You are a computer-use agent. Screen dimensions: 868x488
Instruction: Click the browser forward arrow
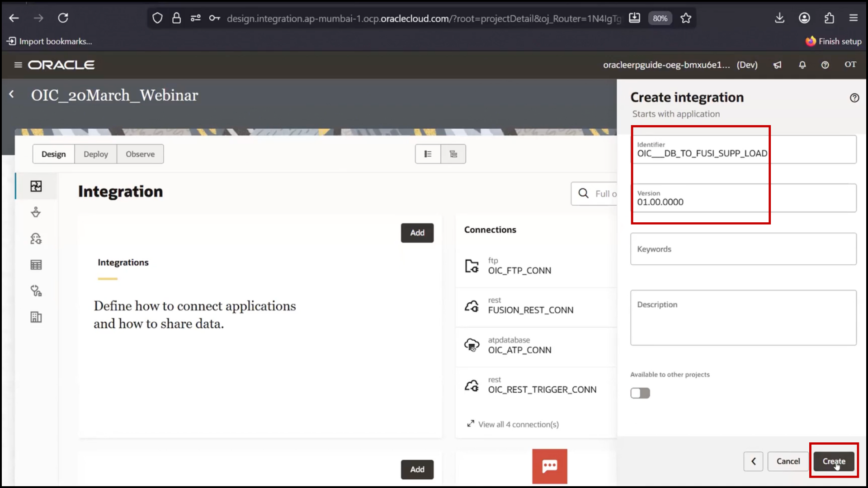38,18
